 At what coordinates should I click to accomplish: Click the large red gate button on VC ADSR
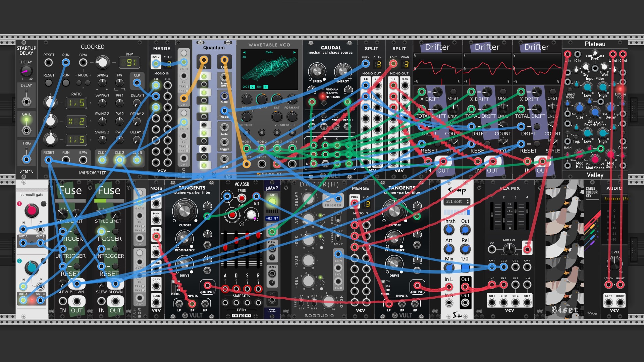232,215
